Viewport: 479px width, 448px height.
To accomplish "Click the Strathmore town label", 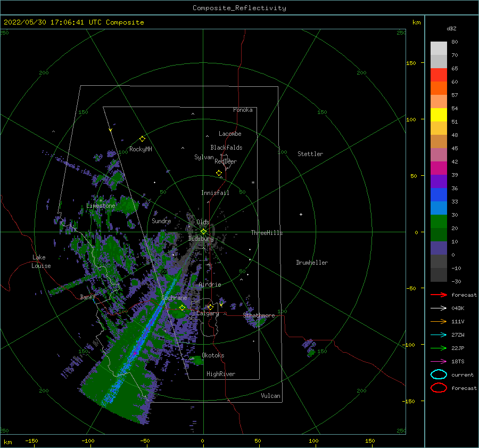I will tap(259, 315).
